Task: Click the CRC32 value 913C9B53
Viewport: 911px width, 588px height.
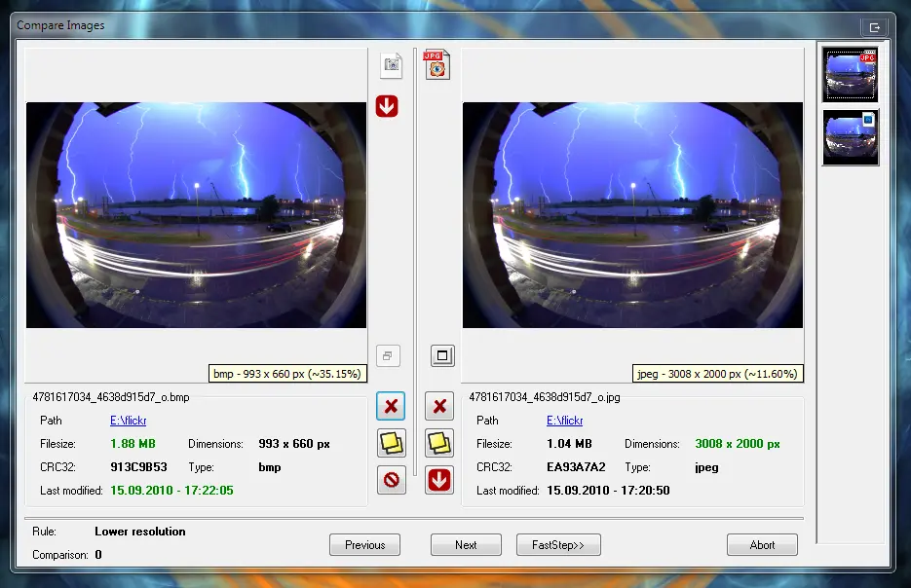Action: tap(139, 466)
